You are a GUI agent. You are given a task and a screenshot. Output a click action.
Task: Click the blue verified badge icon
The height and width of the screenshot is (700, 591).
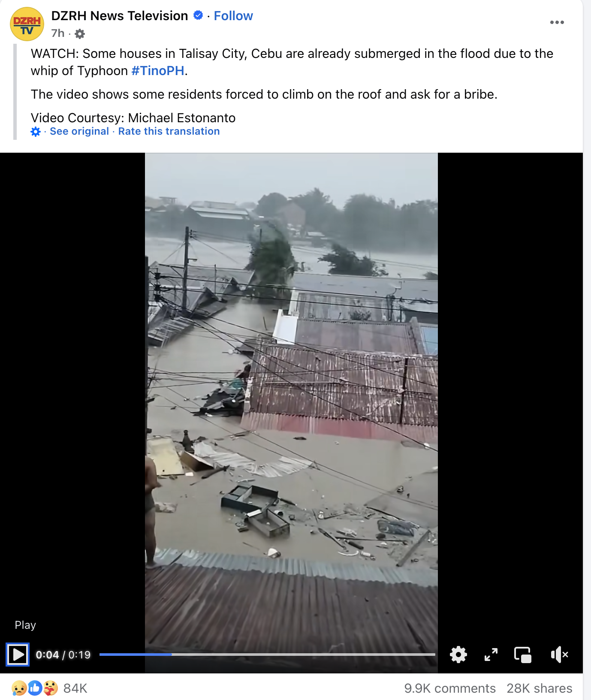click(198, 15)
